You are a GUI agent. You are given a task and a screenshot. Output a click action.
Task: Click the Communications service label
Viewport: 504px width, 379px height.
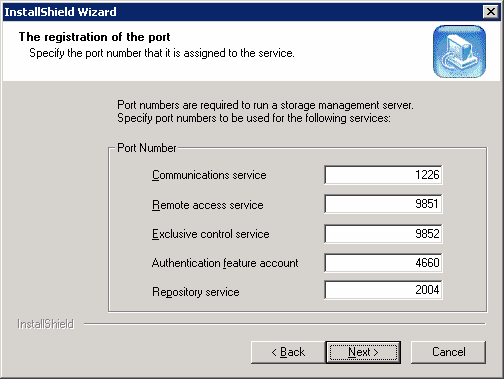(x=209, y=175)
